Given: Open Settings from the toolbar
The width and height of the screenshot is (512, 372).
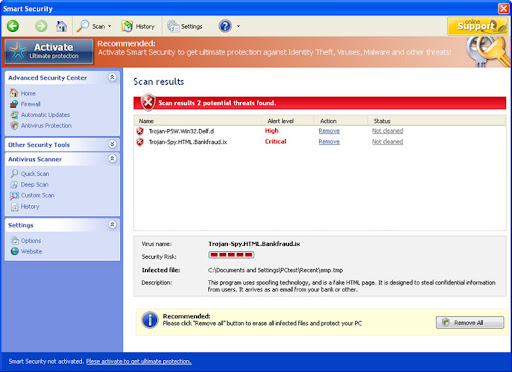Looking at the screenshot, I should (x=185, y=26).
